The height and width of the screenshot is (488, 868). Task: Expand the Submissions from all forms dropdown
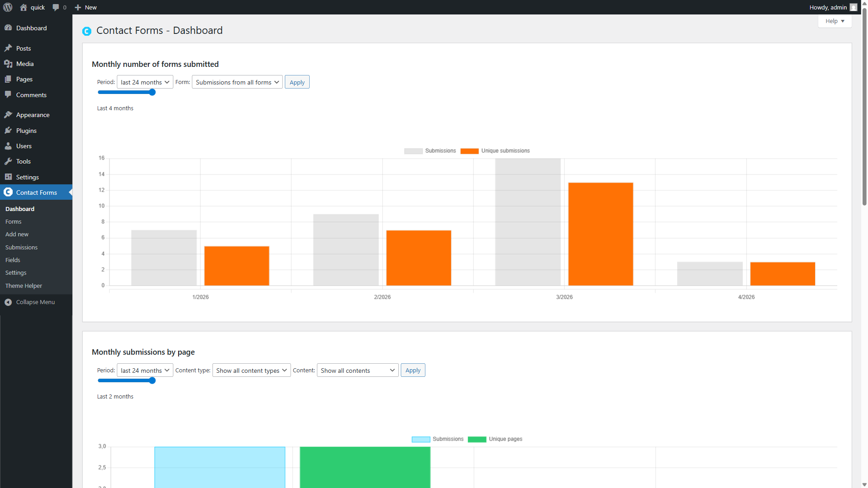pyautogui.click(x=237, y=82)
